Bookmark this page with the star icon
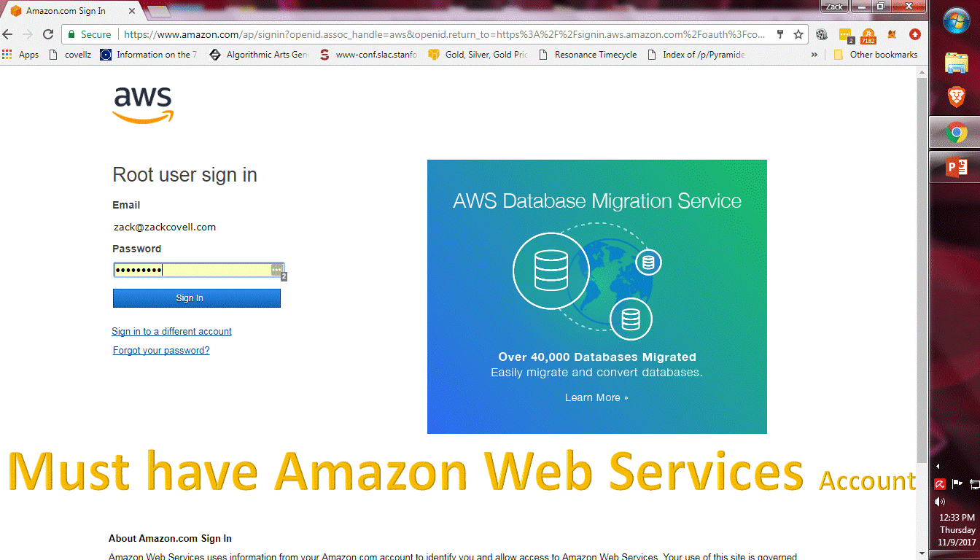Image resolution: width=980 pixels, height=560 pixels. (x=798, y=34)
